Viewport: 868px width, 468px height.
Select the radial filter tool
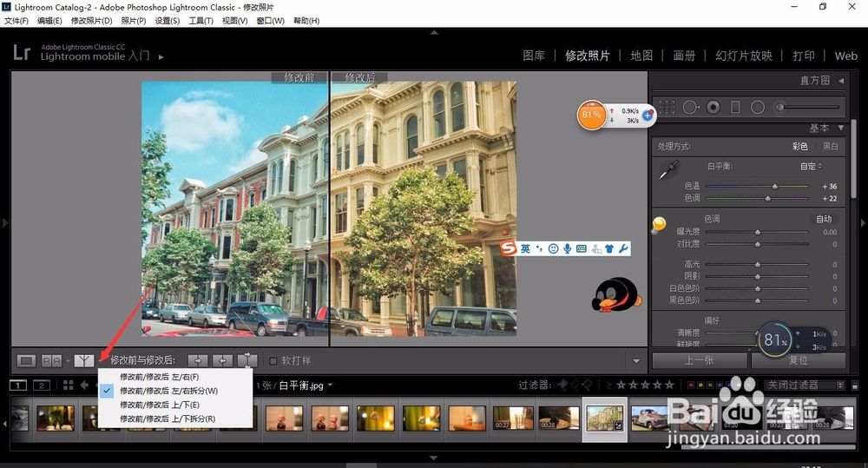[x=757, y=107]
